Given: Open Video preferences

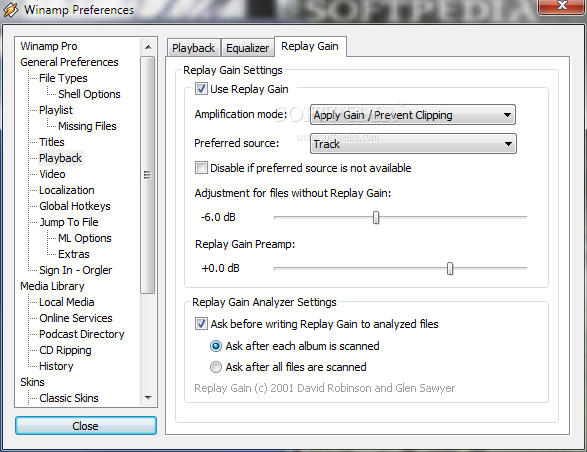Looking at the screenshot, I should (52, 174).
